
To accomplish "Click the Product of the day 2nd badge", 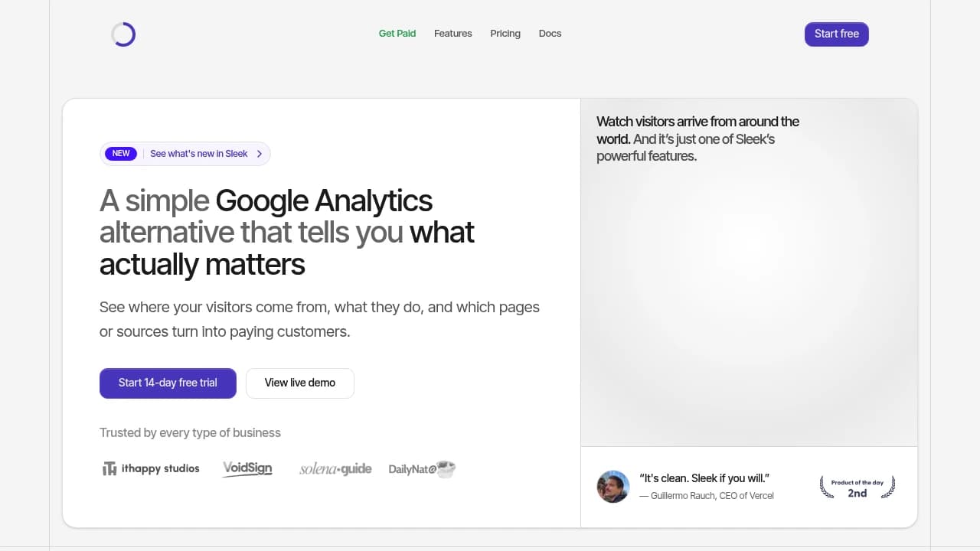I will 857,487.
